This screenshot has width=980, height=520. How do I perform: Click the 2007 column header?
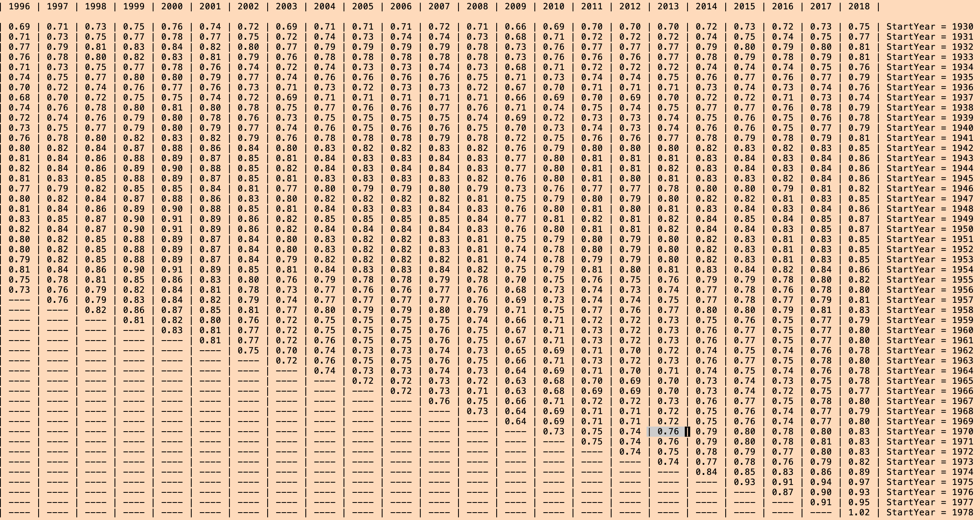click(x=439, y=6)
